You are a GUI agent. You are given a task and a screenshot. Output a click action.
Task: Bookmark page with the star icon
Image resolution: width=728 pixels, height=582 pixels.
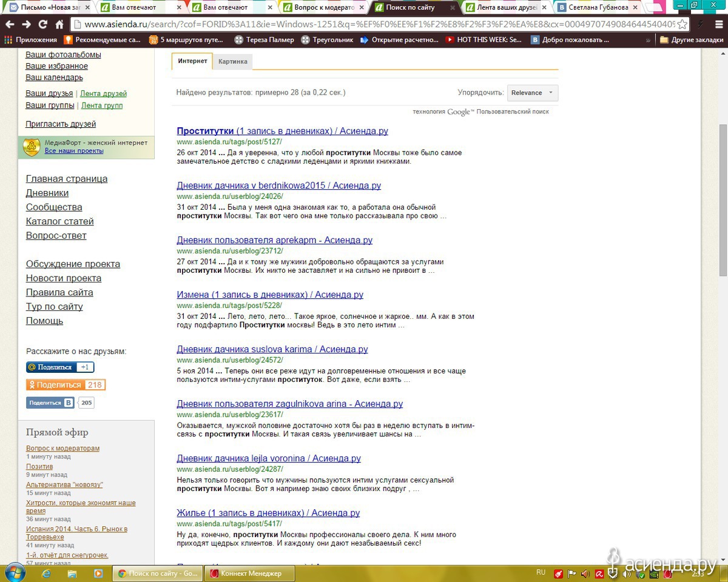point(682,24)
